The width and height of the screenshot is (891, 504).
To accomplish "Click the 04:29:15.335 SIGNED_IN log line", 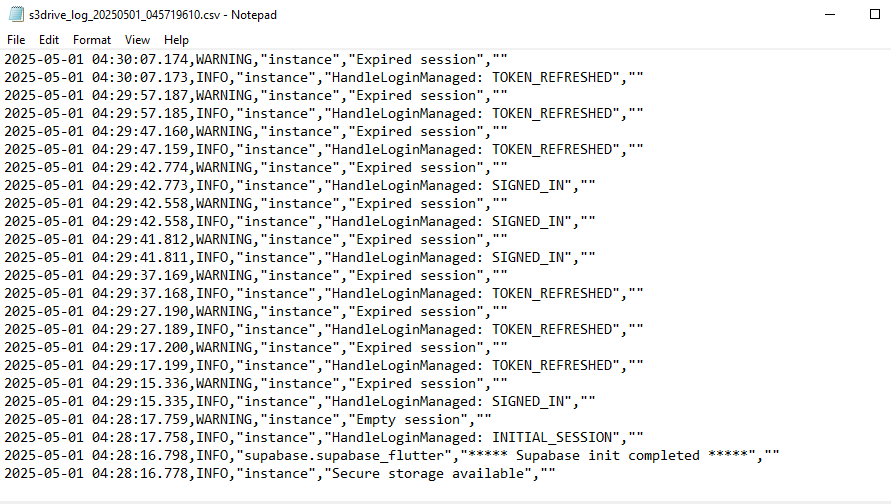I will point(299,401).
